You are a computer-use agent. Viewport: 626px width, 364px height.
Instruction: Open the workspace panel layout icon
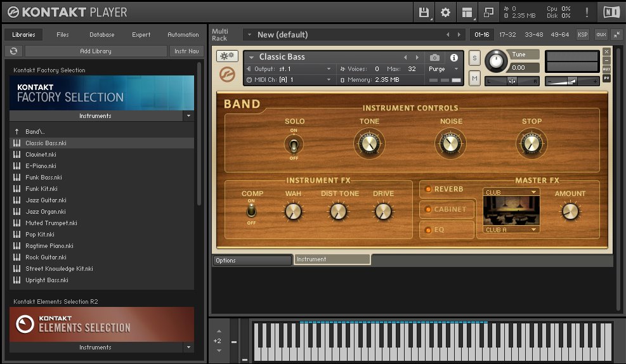467,13
